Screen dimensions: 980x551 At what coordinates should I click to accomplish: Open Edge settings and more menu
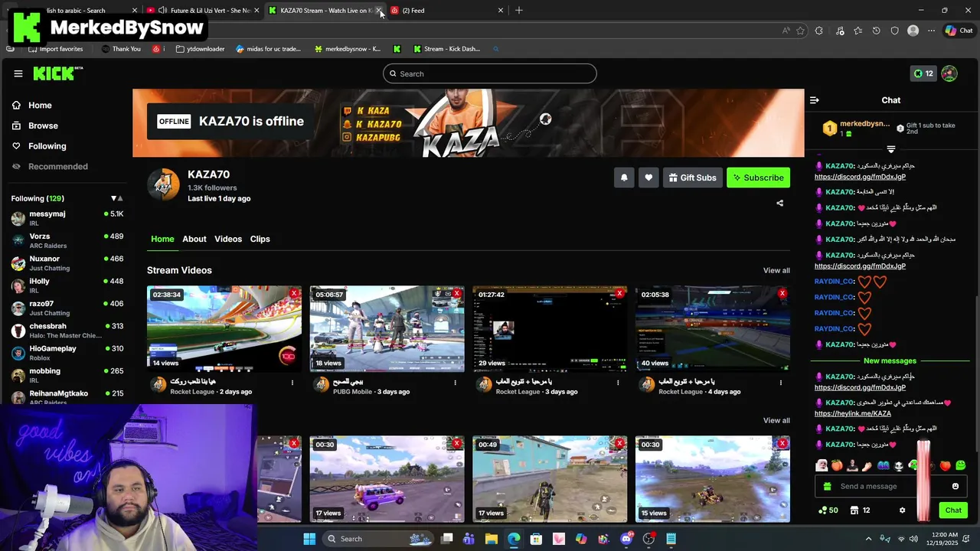931,31
